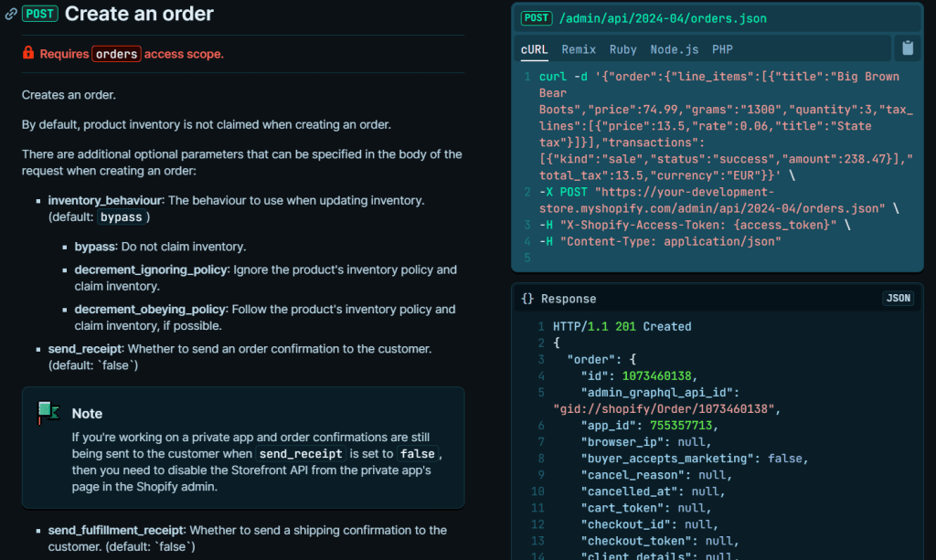936x560 pixels.
Task: Click the anchor link icon next to the title
Action: [10, 13]
